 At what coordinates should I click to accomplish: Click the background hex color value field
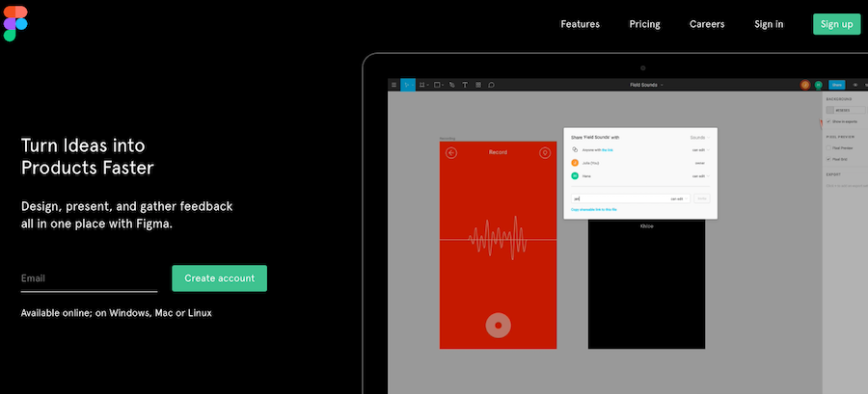pyautogui.click(x=851, y=110)
